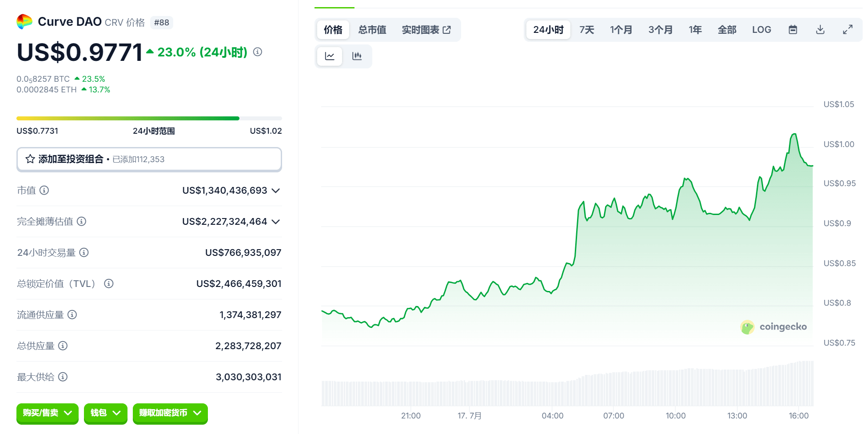Select the 24小时 time range
The image size is (868, 434).
click(548, 30)
